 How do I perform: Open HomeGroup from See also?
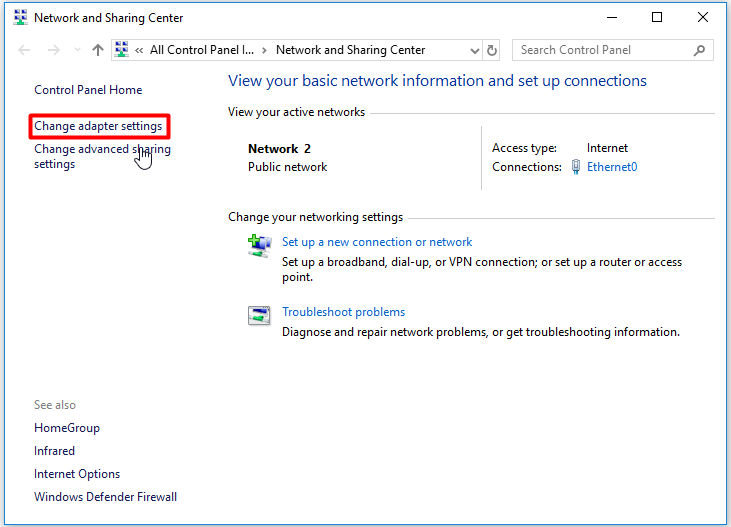click(x=67, y=428)
